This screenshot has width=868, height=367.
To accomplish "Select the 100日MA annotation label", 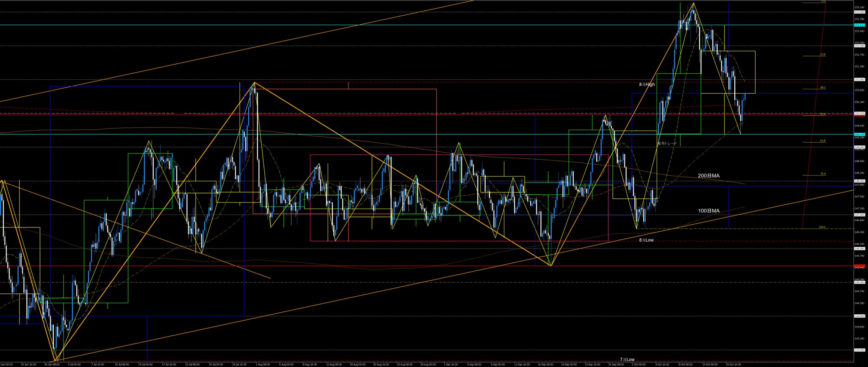I will (x=708, y=211).
